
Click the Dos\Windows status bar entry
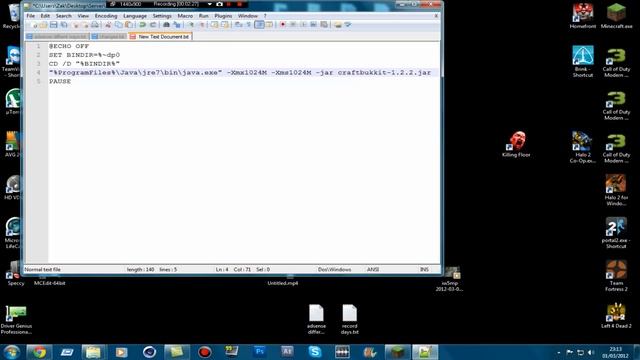[x=334, y=269]
